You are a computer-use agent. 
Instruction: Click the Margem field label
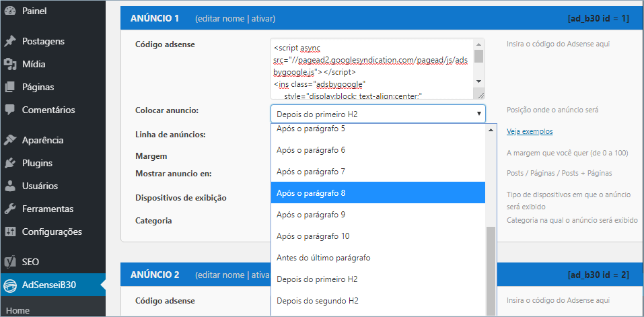151,156
